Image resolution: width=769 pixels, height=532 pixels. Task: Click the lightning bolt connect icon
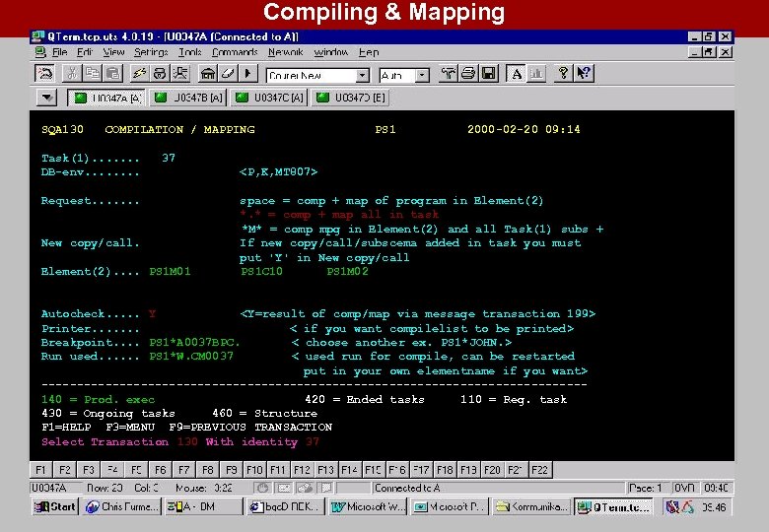139,74
